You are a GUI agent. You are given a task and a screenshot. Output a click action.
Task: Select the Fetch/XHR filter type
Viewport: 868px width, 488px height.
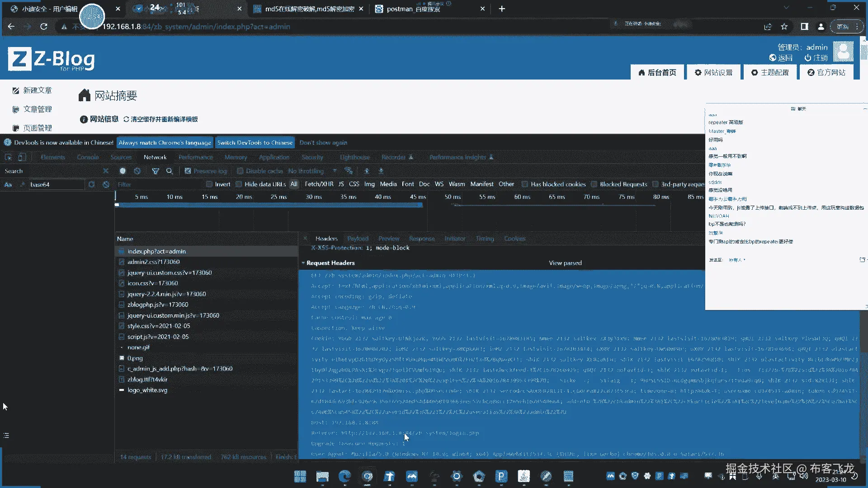[319, 184]
